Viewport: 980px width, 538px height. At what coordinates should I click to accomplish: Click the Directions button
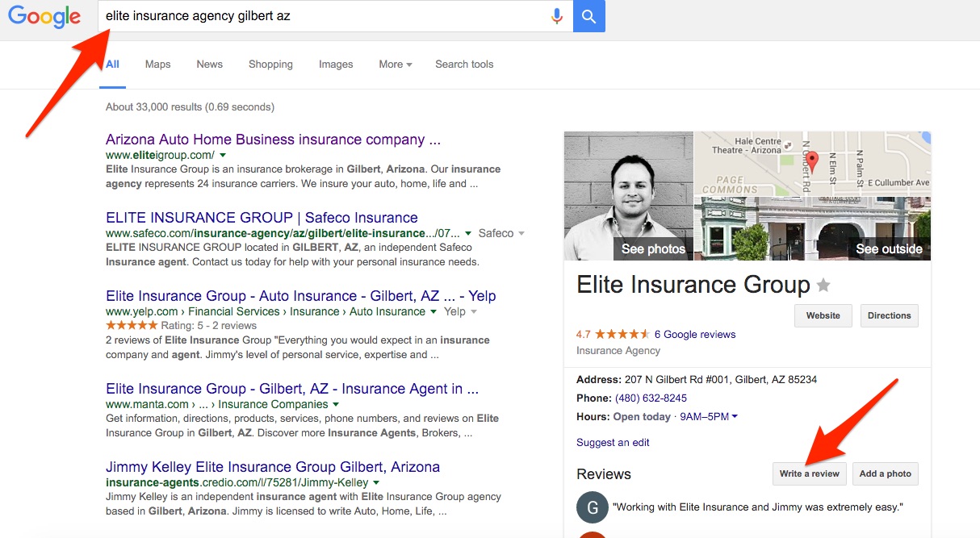pyautogui.click(x=889, y=315)
